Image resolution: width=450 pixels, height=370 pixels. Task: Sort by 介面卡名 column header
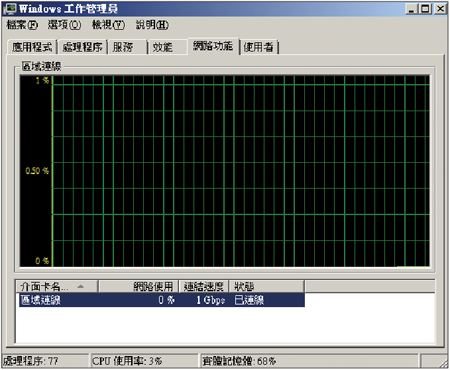57,286
